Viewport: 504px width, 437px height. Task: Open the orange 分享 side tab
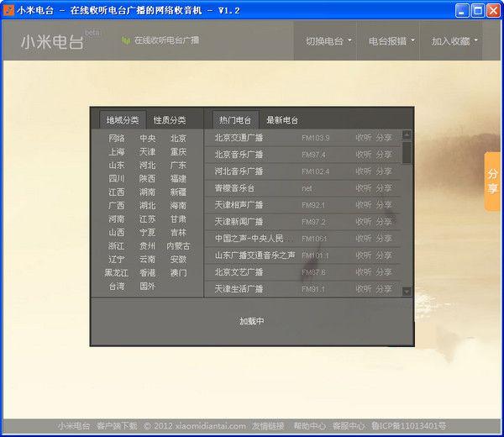pos(492,182)
